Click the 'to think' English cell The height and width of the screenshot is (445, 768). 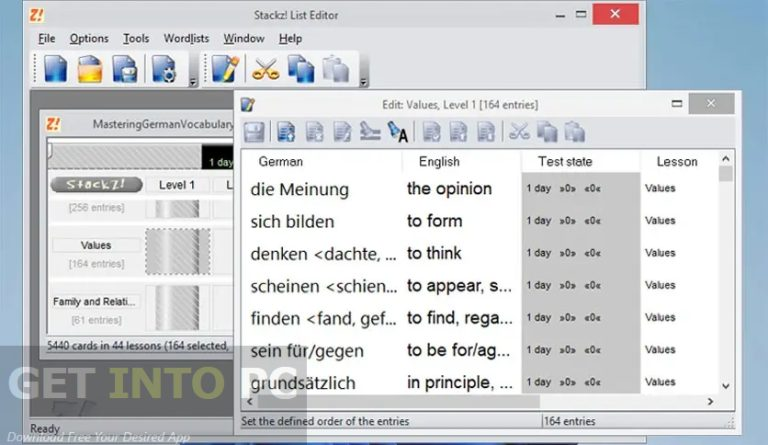tap(434, 253)
